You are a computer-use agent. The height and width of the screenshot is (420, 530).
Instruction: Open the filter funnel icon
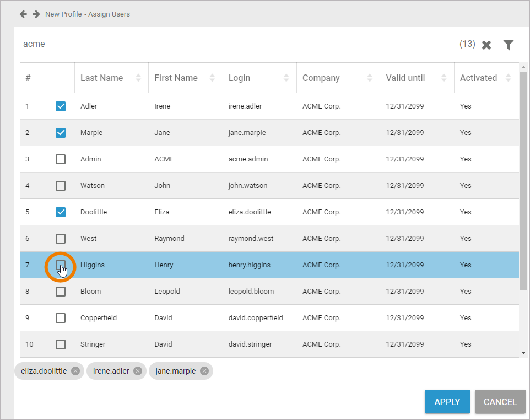[509, 45]
